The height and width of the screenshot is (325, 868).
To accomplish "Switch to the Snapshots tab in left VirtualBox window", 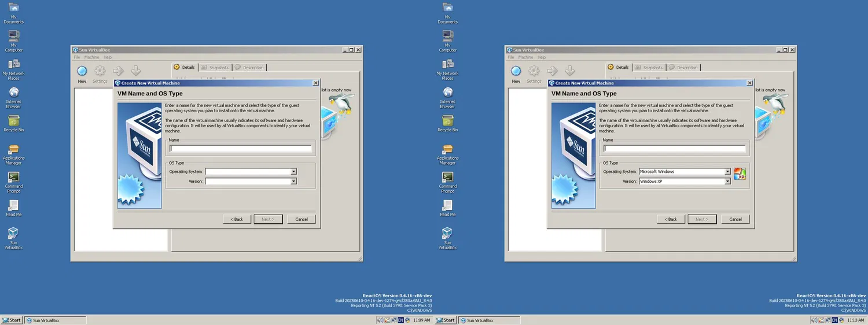I will click(215, 68).
